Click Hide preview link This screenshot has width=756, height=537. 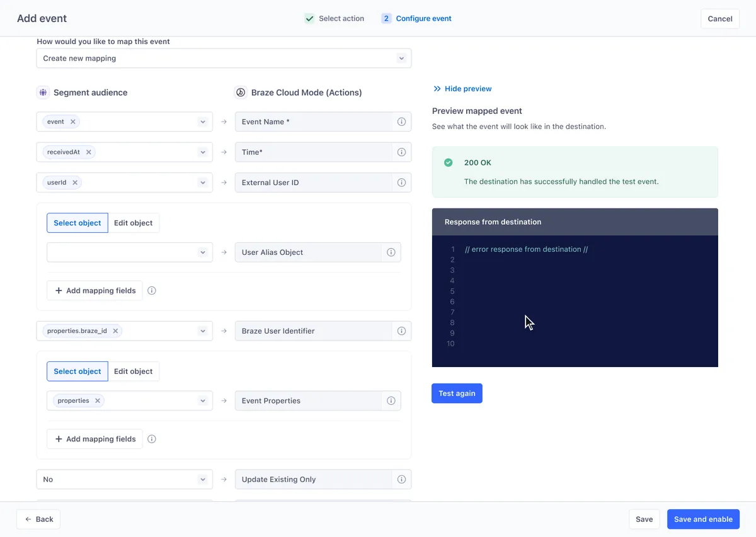tap(462, 89)
